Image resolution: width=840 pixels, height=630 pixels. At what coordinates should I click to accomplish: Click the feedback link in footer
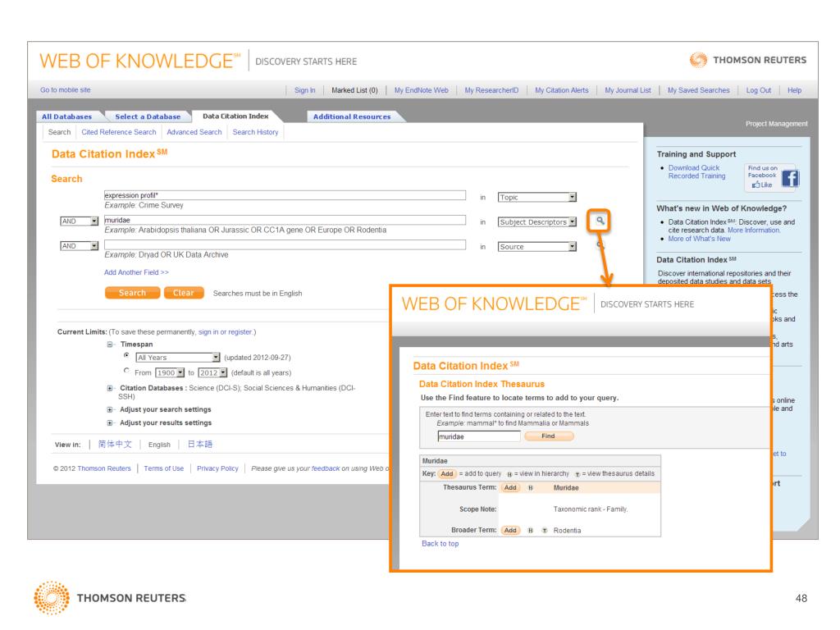point(326,468)
